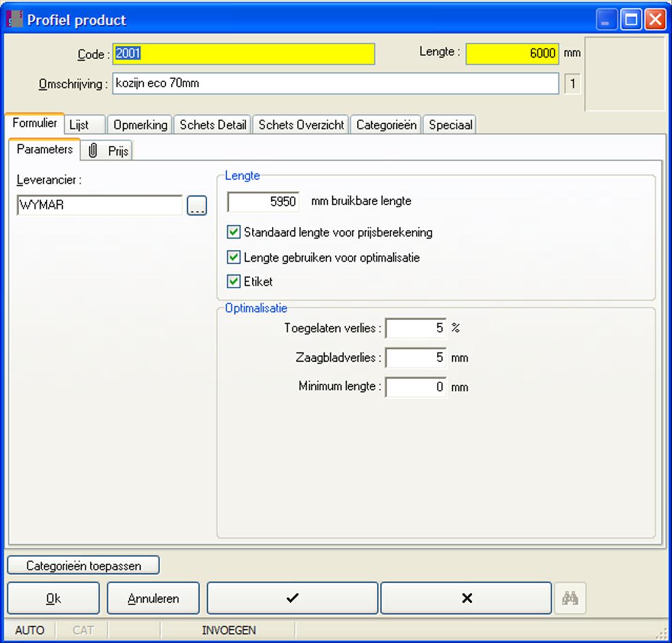Close the Profiel product window

pyautogui.click(x=655, y=19)
